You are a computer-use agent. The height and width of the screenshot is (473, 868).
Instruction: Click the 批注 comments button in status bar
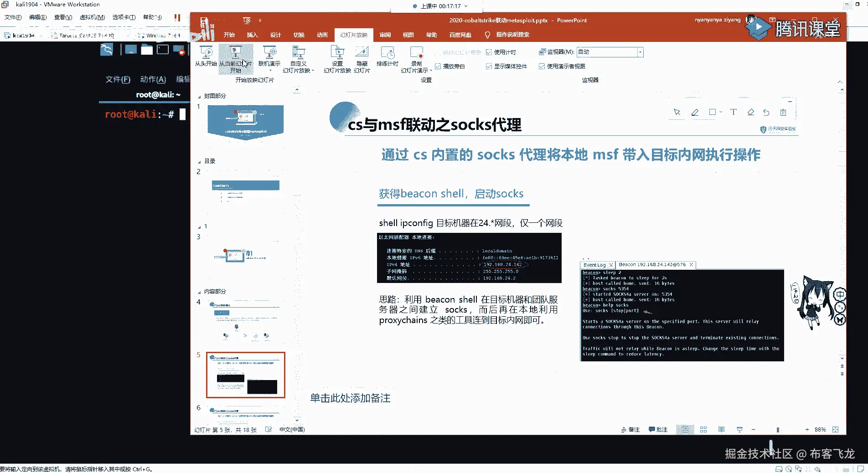[x=658, y=430]
